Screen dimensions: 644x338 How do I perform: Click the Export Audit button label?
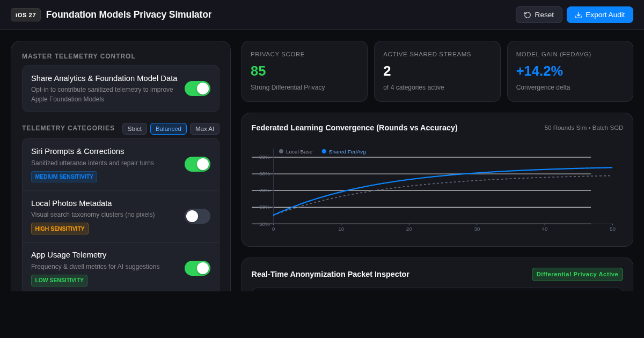point(605,15)
